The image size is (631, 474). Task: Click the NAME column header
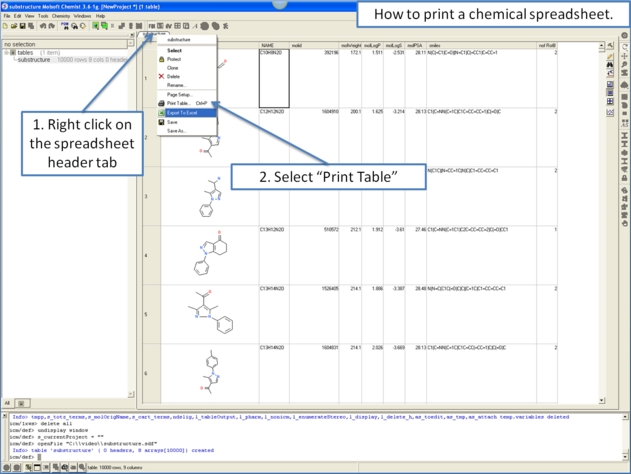tap(268, 46)
